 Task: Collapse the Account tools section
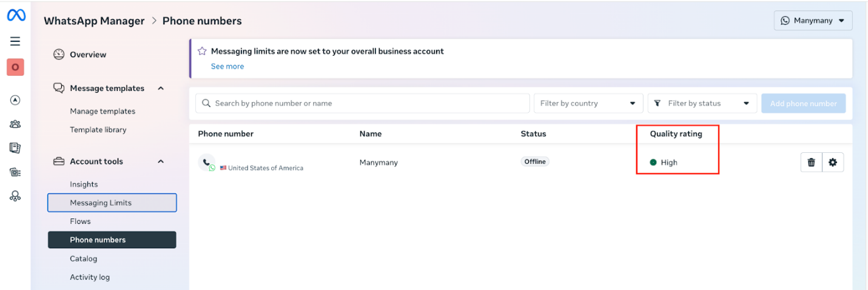tap(161, 162)
